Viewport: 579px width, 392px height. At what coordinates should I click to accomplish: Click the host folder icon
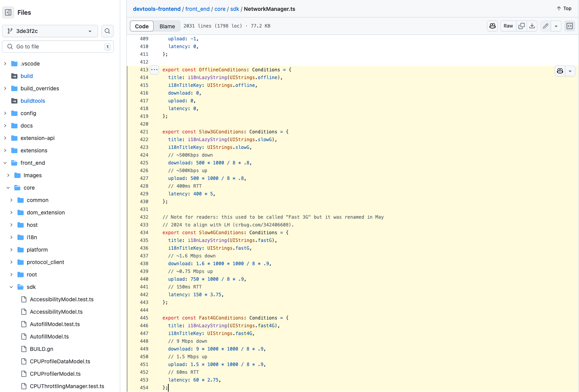(x=21, y=225)
